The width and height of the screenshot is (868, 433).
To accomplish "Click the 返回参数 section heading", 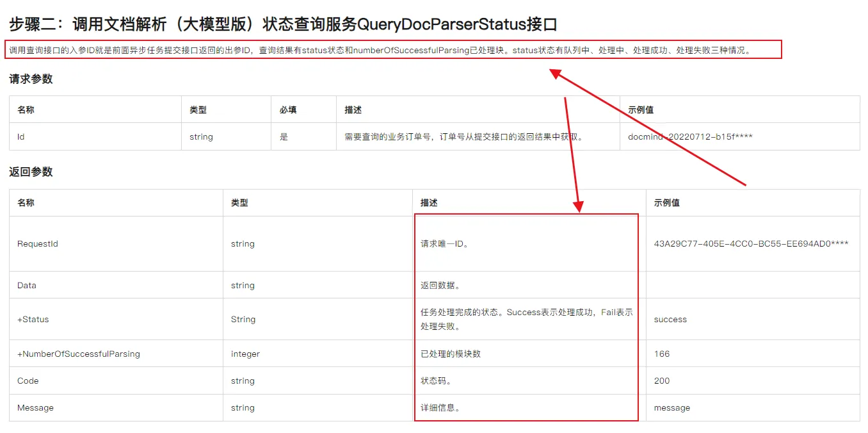I will (31, 172).
